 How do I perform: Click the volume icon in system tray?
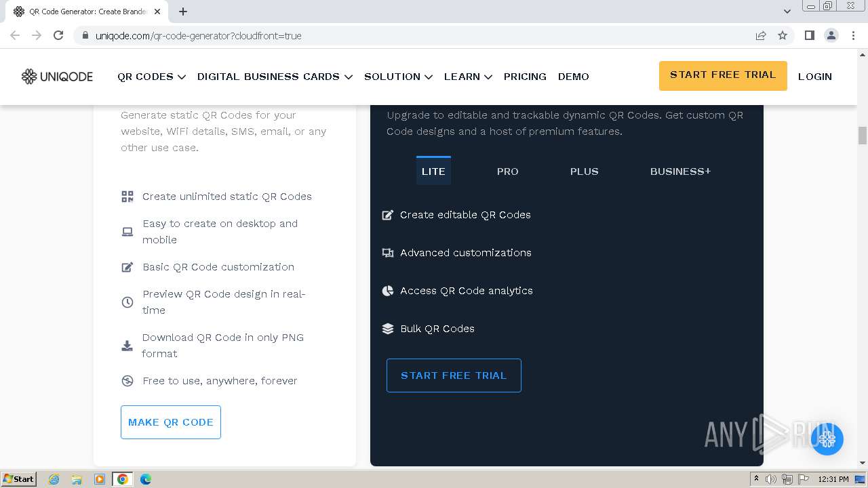[x=771, y=479]
